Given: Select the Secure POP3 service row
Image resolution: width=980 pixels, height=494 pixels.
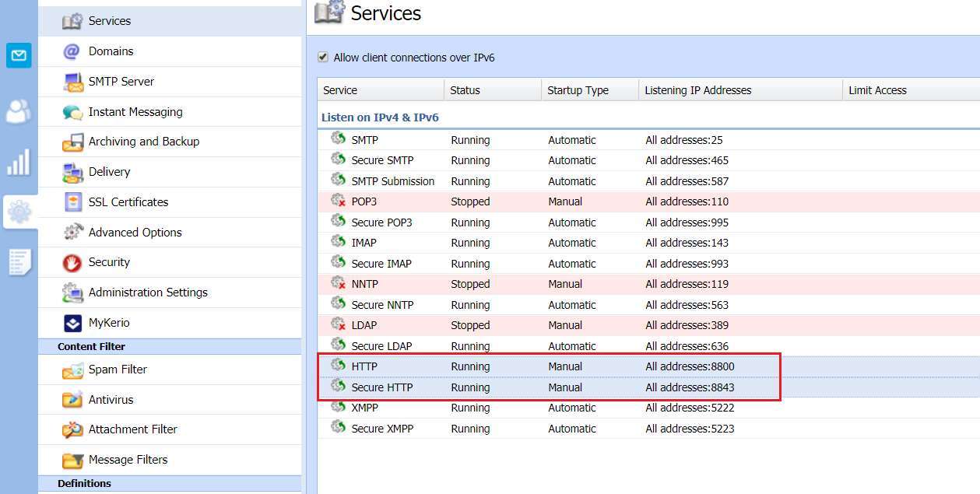Looking at the screenshot, I should pyautogui.click(x=648, y=222).
